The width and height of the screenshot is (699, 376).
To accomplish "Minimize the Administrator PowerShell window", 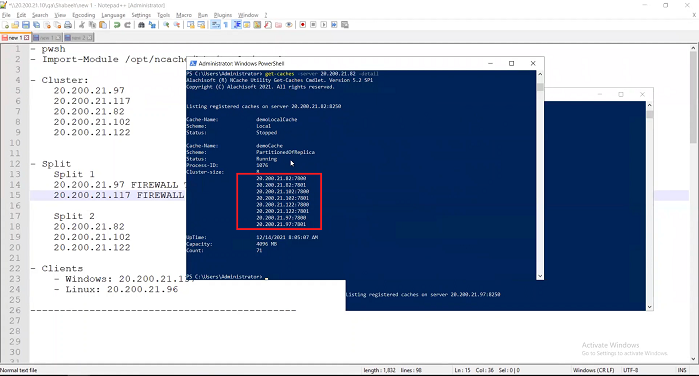I will pyautogui.click(x=490, y=63).
